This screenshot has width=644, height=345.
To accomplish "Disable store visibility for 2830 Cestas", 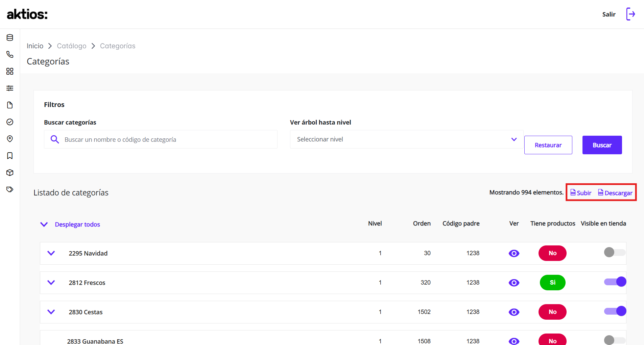I will click(615, 311).
